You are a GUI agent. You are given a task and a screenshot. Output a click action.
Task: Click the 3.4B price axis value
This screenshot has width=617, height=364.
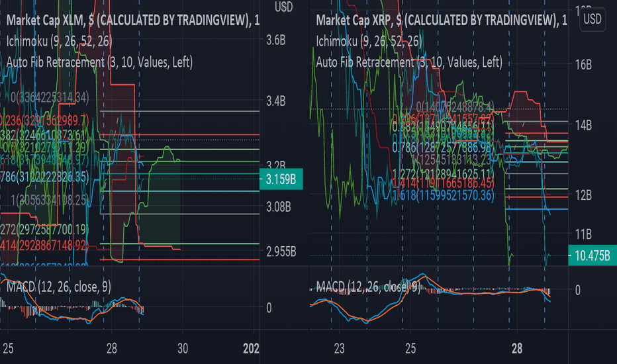276,101
